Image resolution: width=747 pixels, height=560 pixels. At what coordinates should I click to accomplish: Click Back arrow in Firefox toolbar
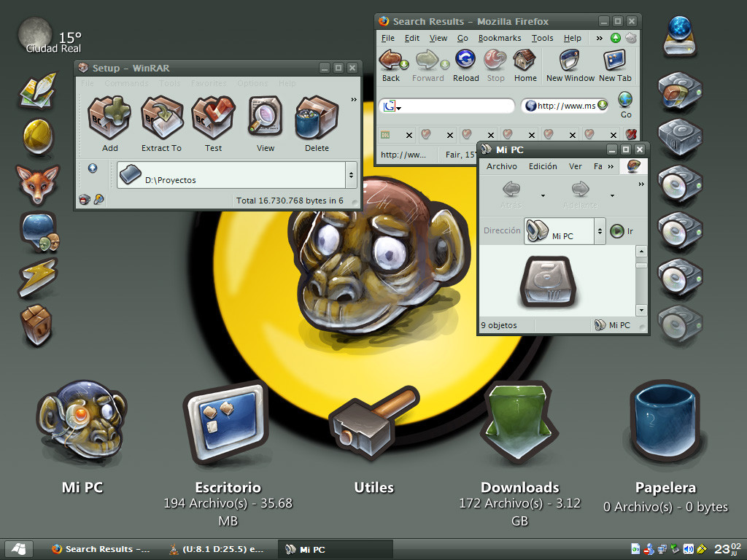391,60
